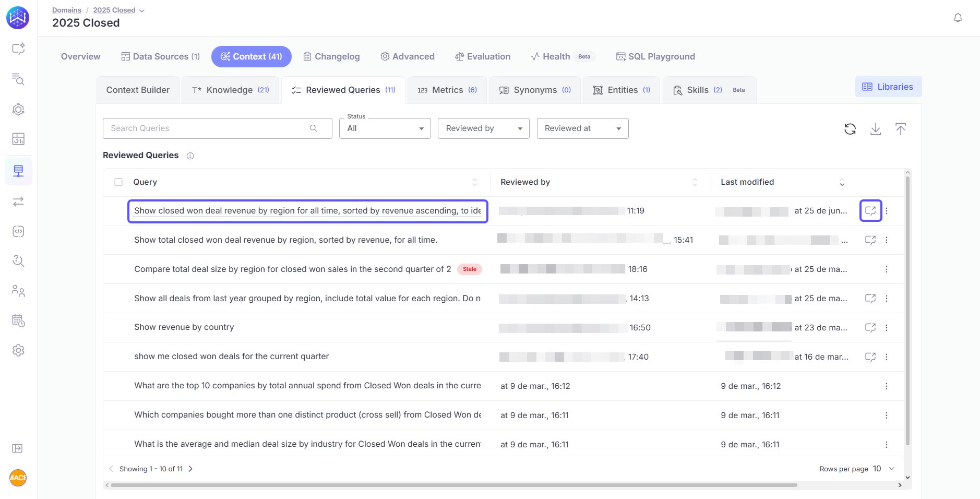This screenshot has width=980, height=499.
Task: Open three-dot menu for 'Show revenue by country'
Action: [x=887, y=328]
